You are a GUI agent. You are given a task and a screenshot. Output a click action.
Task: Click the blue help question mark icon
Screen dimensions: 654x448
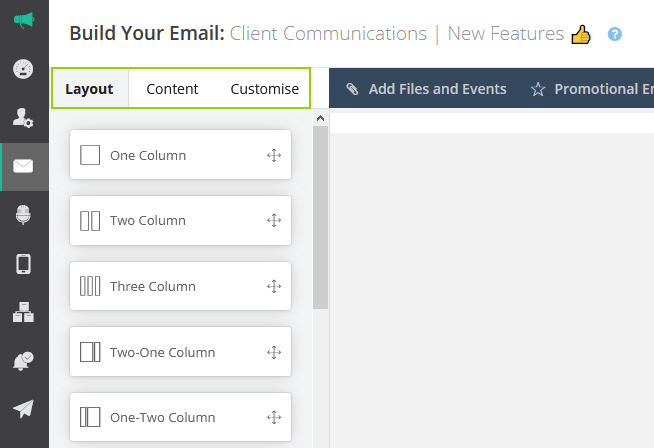pyautogui.click(x=615, y=34)
